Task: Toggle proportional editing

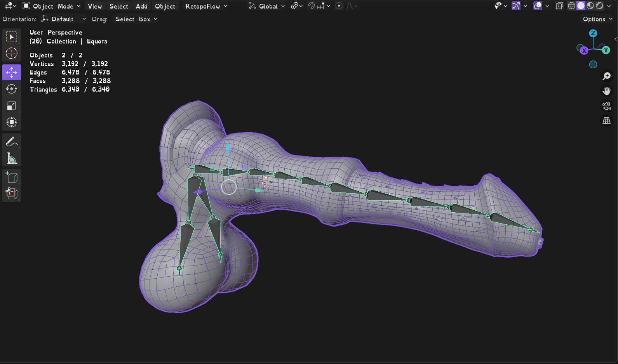Action: coord(339,6)
